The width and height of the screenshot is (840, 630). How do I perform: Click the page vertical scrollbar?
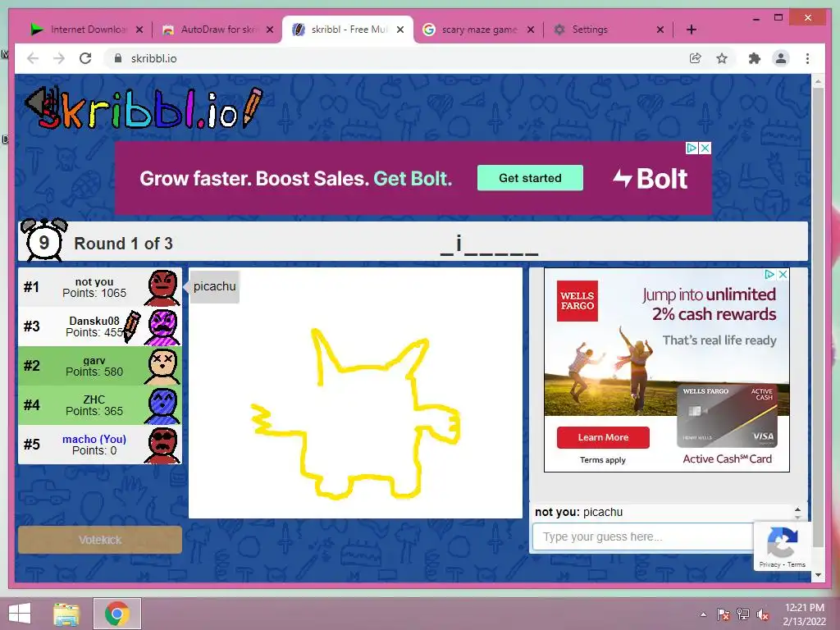pos(818,316)
